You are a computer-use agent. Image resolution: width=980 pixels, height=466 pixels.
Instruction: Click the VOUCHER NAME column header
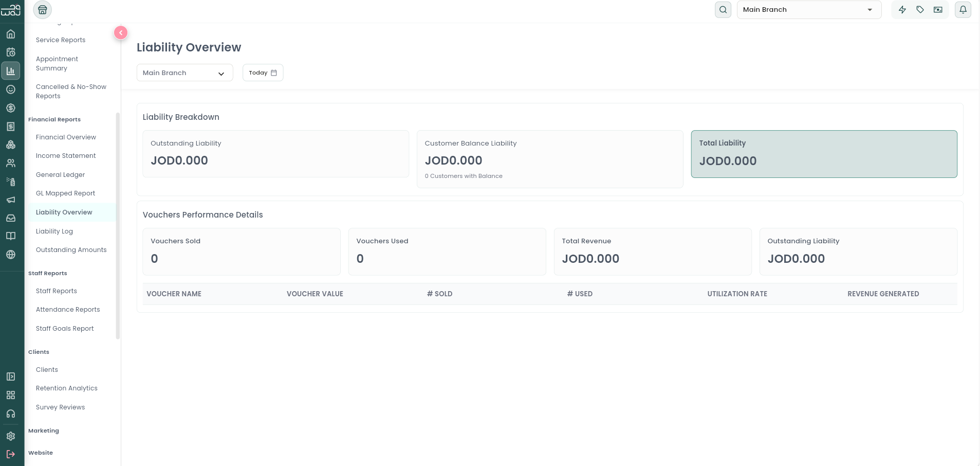174,294
